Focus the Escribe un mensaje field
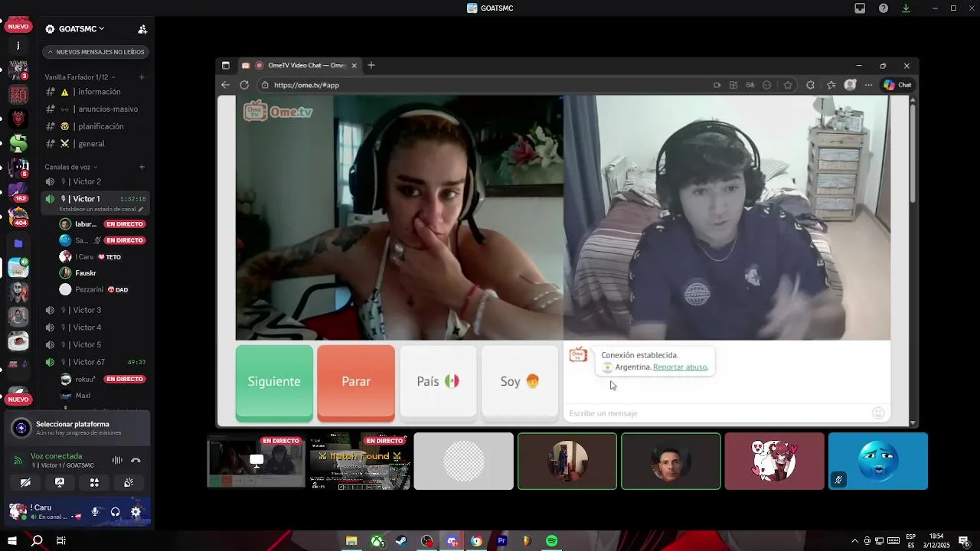 tap(717, 413)
